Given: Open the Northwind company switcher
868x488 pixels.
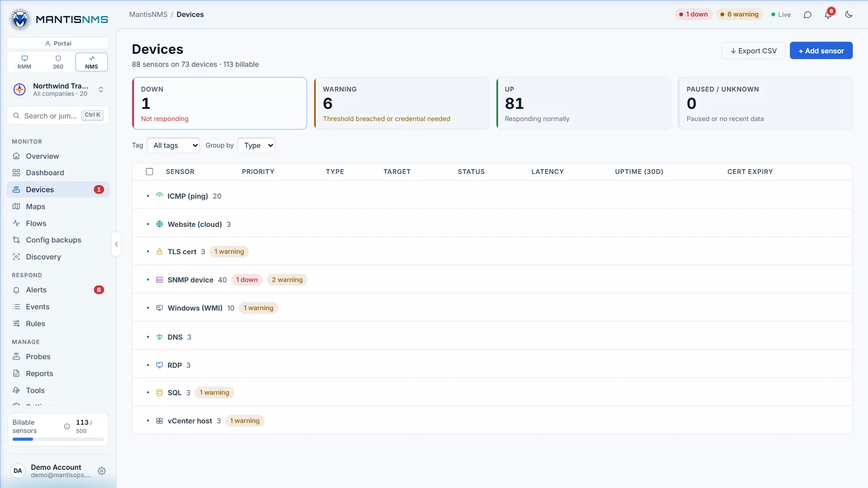Looking at the screenshot, I should coord(58,89).
